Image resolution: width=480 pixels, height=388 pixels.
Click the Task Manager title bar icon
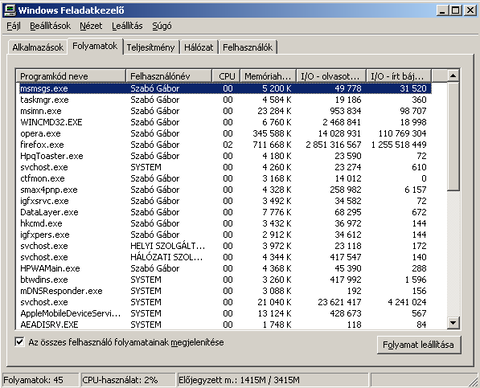(x=9, y=10)
